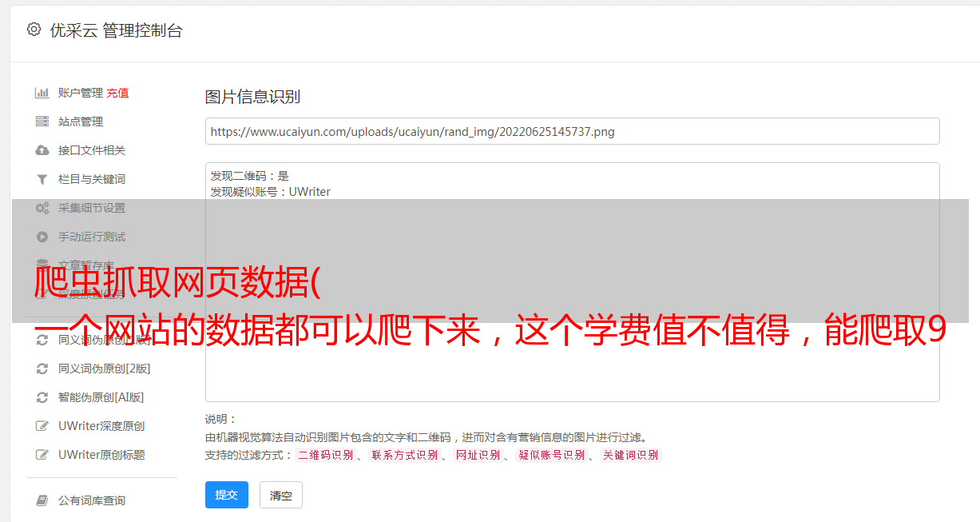Click the 清空 clear button
Viewport: 980px width, 522px height.
coord(281,495)
